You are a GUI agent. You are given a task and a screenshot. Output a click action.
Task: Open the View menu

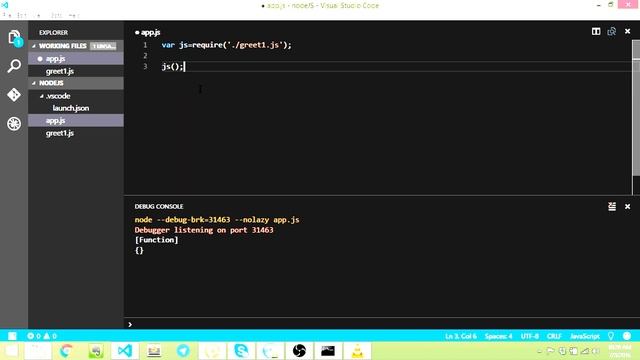click(38, 16)
